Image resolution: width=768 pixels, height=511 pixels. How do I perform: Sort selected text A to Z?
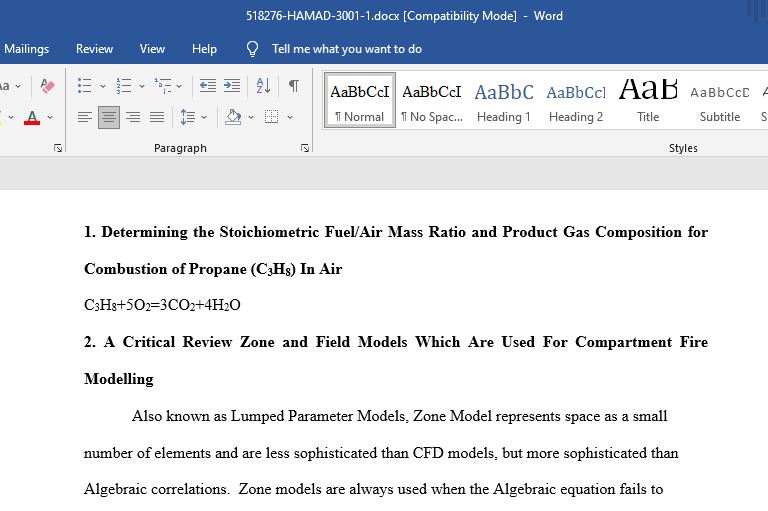tap(263, 86)
